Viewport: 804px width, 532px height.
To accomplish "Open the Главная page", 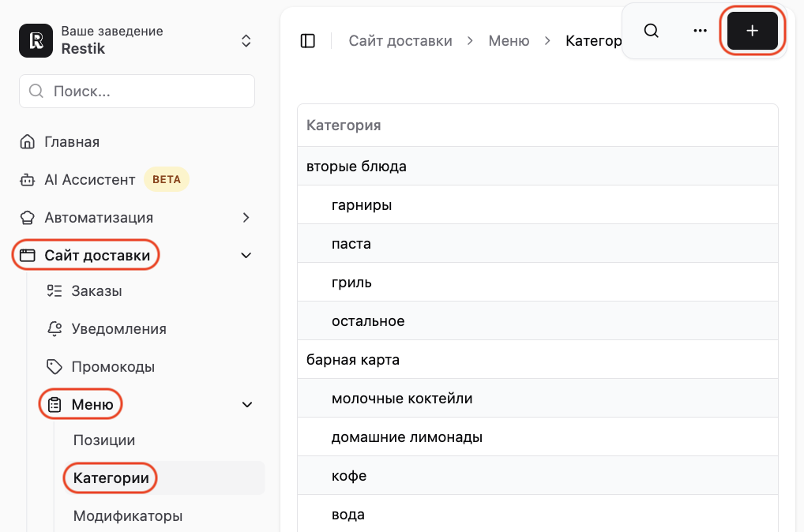I will (x=72, y=142).
